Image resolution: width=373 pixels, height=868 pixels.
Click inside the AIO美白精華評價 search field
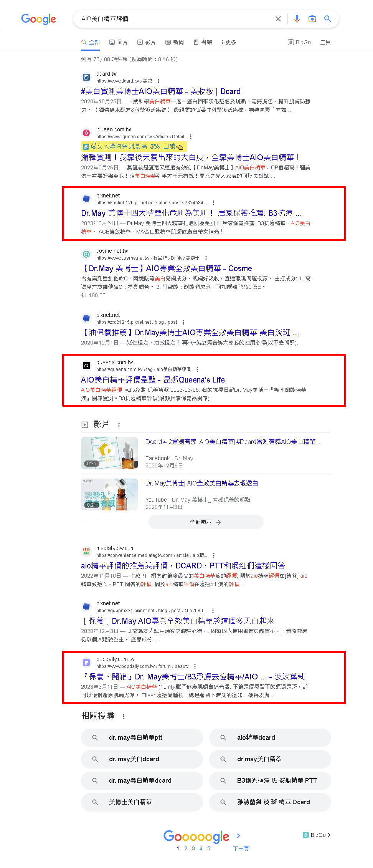(x=177, y=19)
